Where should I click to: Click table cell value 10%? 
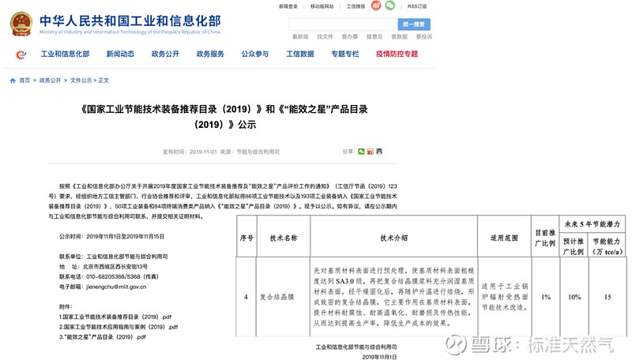pos(574,297)
